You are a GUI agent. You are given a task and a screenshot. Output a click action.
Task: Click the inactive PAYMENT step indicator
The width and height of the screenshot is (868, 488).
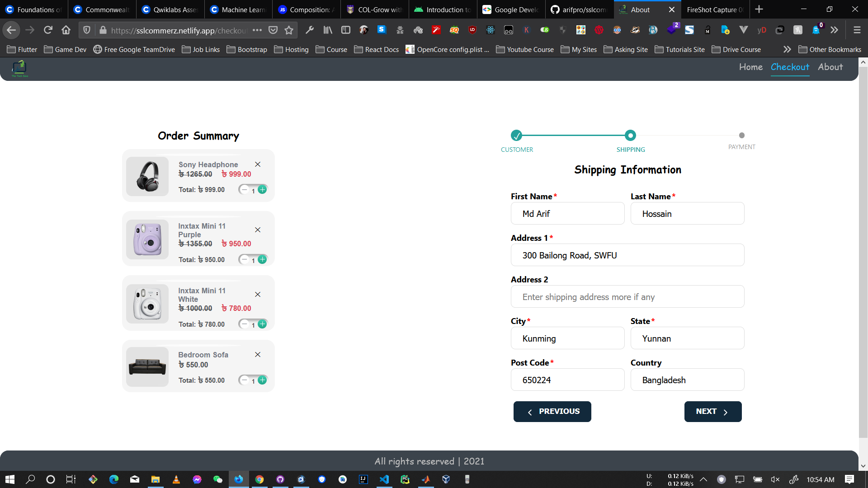tap(741, 135)
